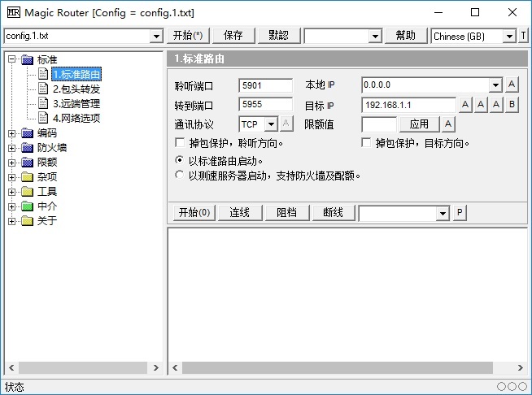
Task: Click the 目标 IP 192.168.1.1 field
Action: tap(409, 105)
